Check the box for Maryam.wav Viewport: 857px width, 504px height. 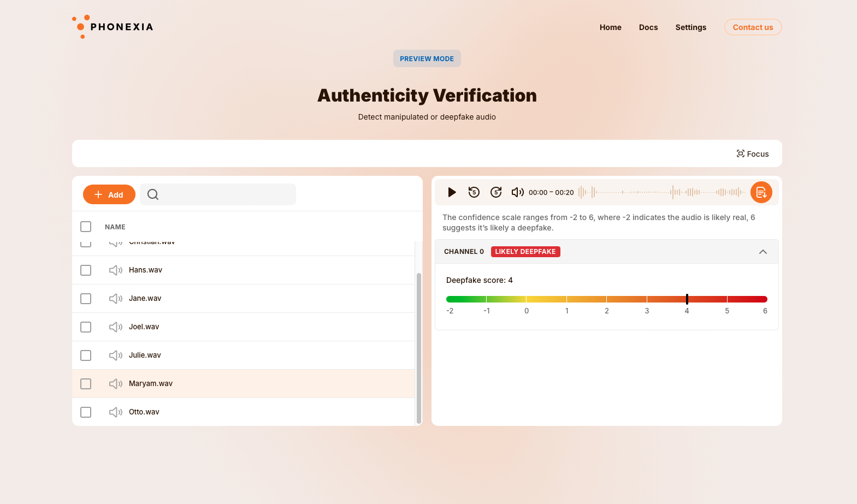86,384
